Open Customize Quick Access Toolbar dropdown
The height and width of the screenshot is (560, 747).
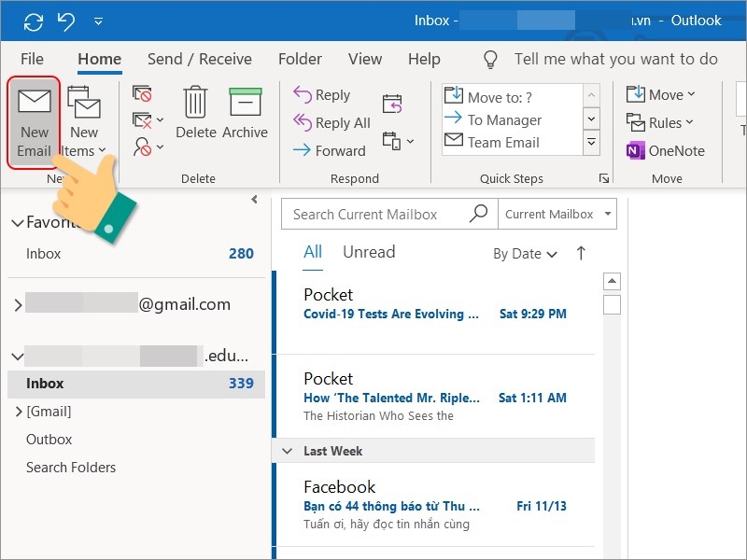click(98, 21)
